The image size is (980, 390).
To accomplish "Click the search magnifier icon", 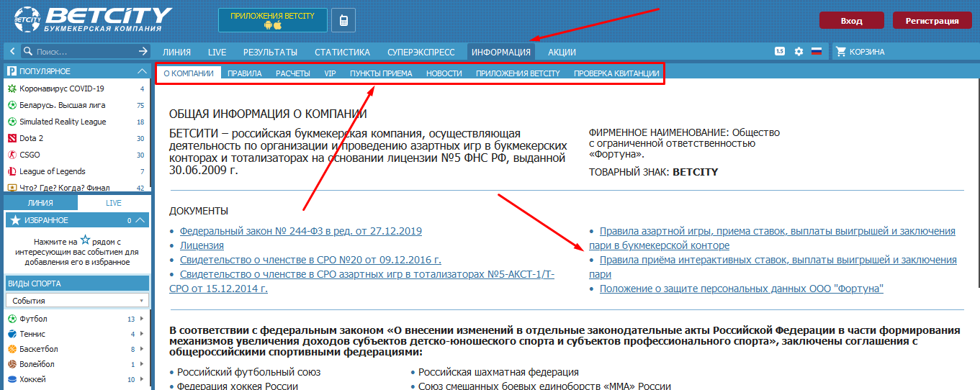I will point(28,52).
